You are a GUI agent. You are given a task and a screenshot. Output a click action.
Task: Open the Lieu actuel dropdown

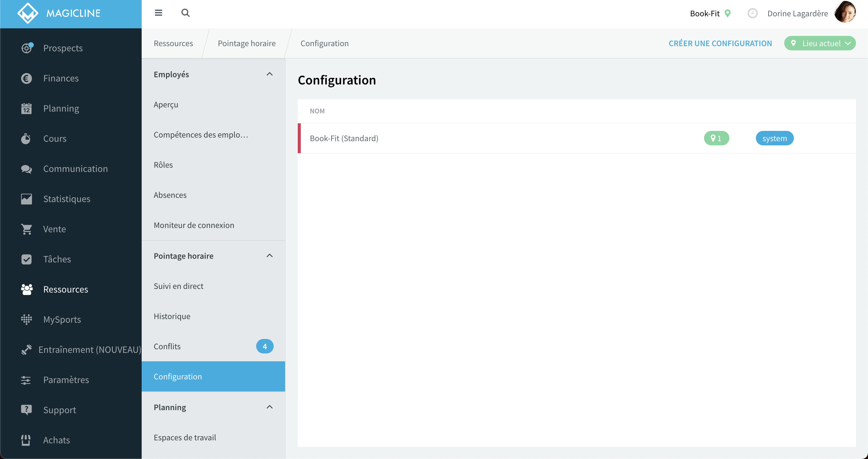click(x=820, y=43)
